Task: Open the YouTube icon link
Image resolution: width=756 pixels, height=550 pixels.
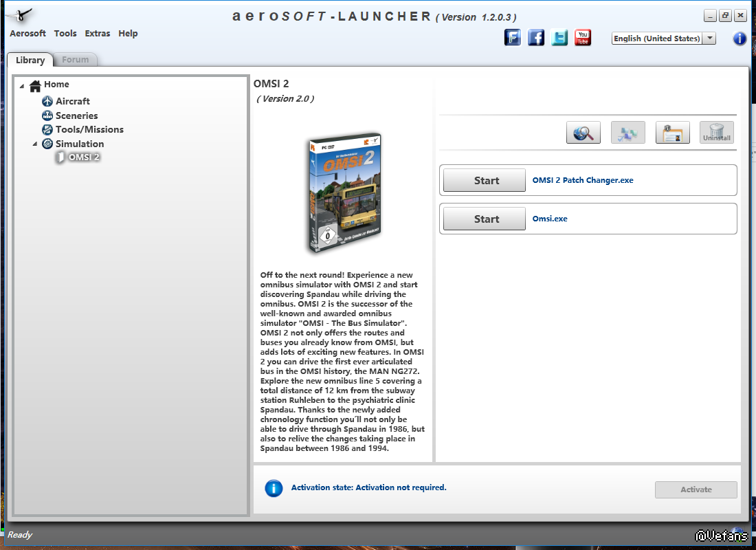Action: 582,38
